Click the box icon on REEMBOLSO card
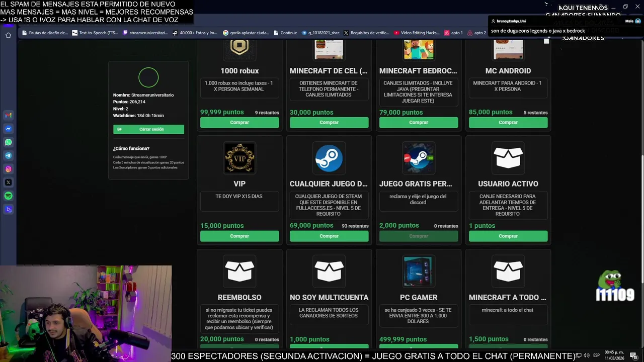The height and width of the screenshot is (362, 644). click(x=239, y=271)
